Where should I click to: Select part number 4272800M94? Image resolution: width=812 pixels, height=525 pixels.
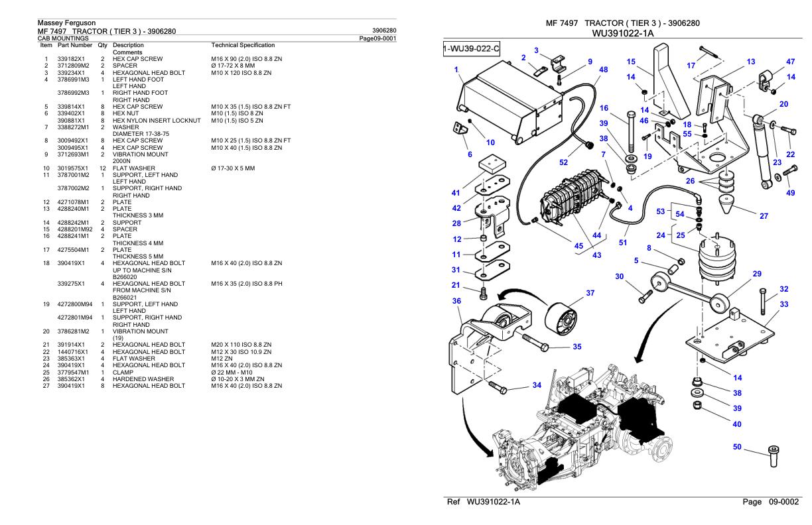point(76,305)
